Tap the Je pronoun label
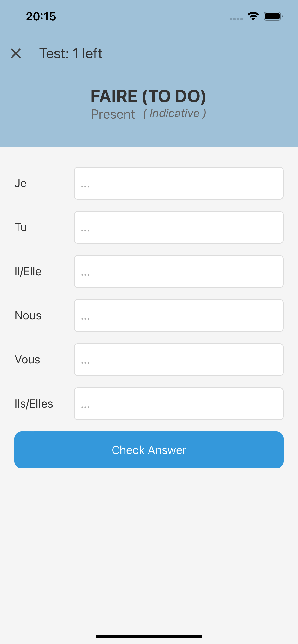The width and height of the screenshot is (298, 644). point(21,183)
